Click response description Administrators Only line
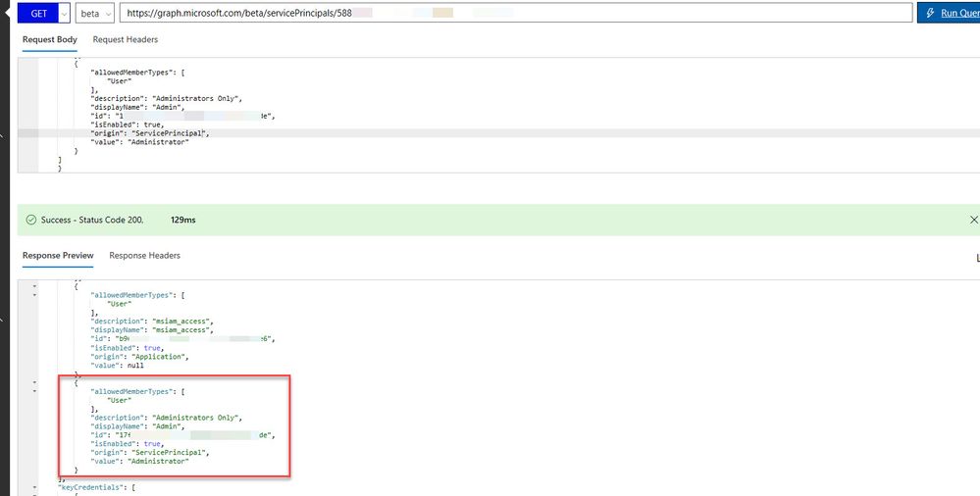 click(x=166, y=418)
